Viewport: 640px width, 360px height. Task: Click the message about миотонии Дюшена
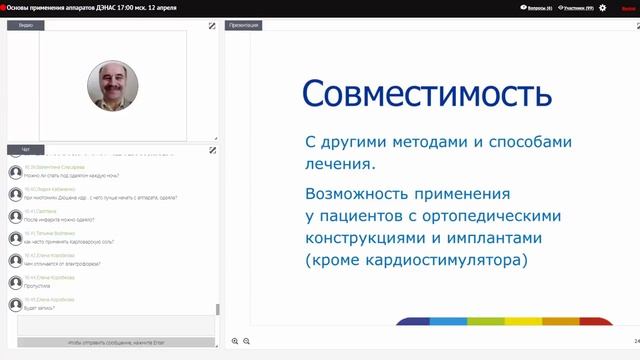click(x=100, y=198)
